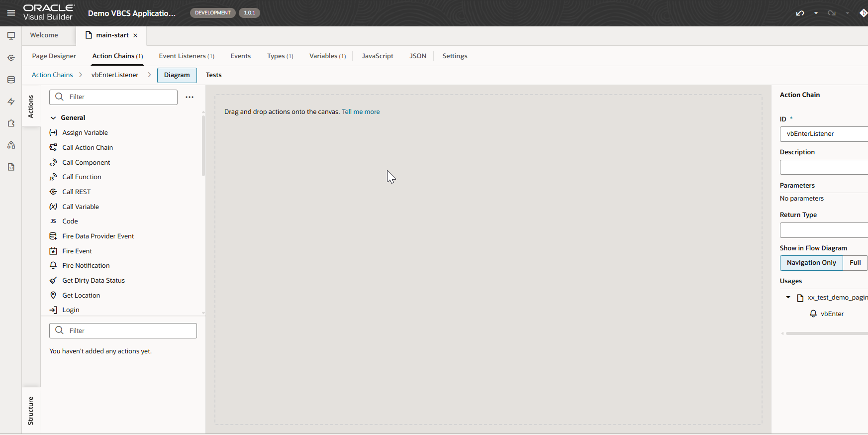This screenshot has height=435, width=868.
Task: Switch to the Diagram view
Action: tap(177, 75)
